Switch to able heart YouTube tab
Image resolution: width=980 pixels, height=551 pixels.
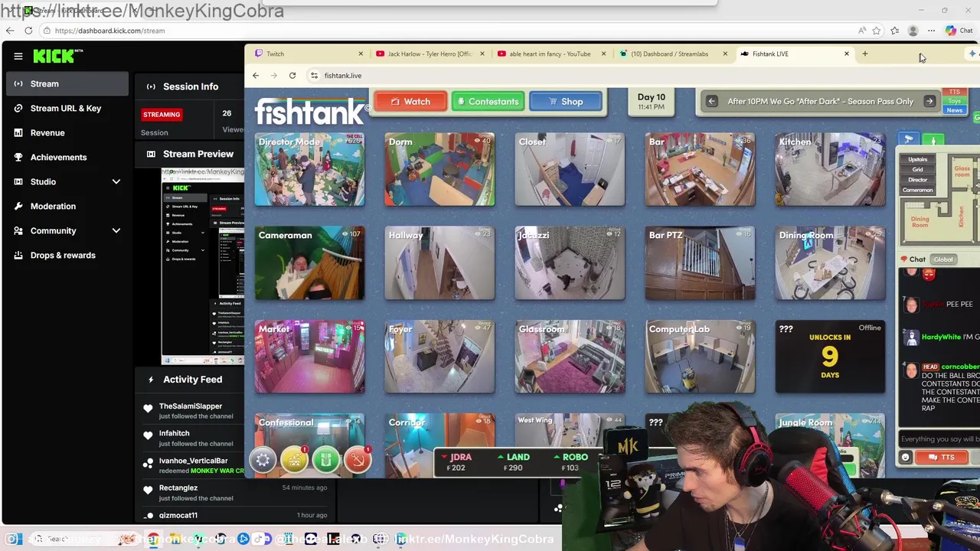[x=550, y=54]
